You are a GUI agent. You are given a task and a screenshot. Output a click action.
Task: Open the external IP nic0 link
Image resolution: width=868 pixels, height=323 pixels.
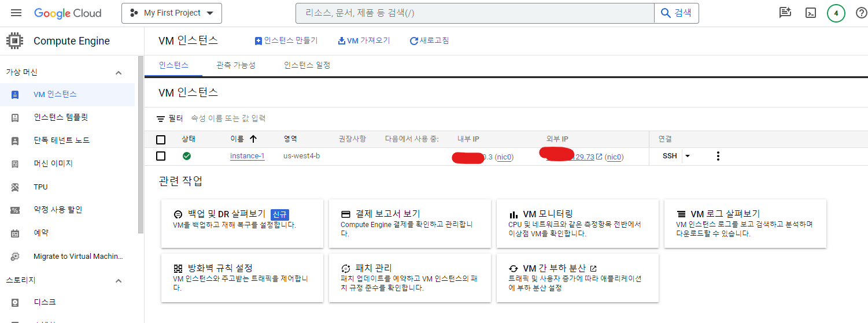[x=614, y=157]
